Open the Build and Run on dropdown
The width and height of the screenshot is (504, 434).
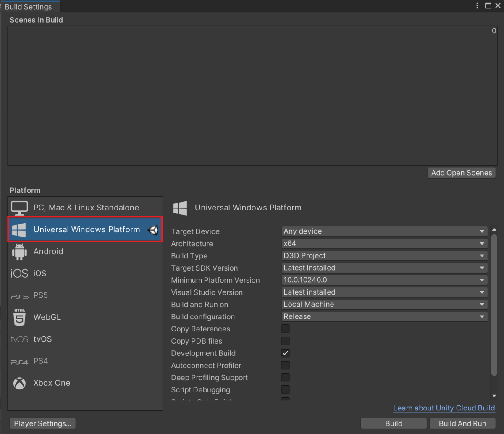384,305
